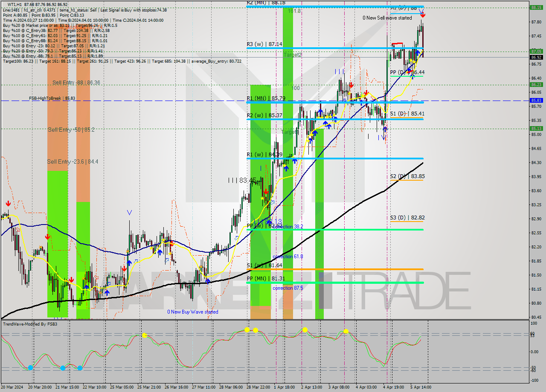Select the '5 Apr 14:00' time axis label

pyautogui.click(x=421, y=387)
